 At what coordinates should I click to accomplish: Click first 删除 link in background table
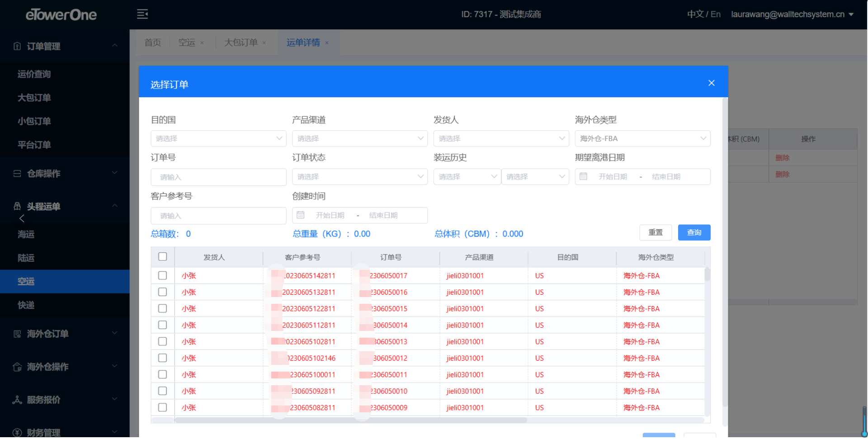coord(782,158)
